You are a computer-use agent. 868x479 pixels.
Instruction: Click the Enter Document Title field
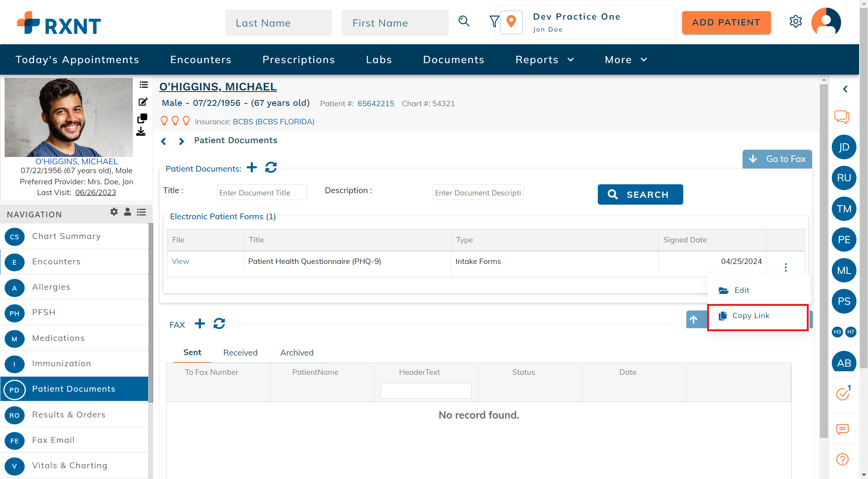tap(262, 192)
